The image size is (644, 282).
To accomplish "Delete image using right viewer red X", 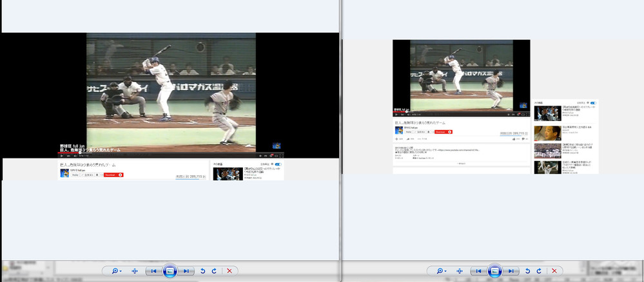I will (x=554, y=271).
